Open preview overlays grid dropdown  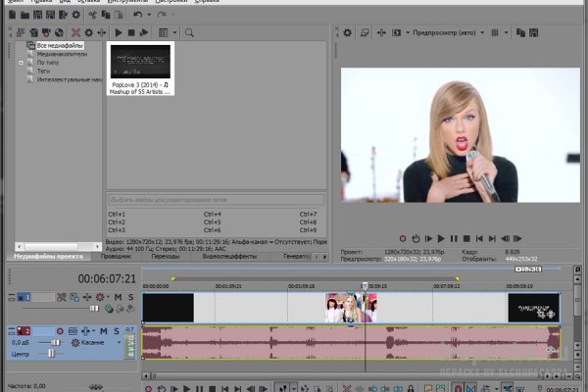(507, 32)
